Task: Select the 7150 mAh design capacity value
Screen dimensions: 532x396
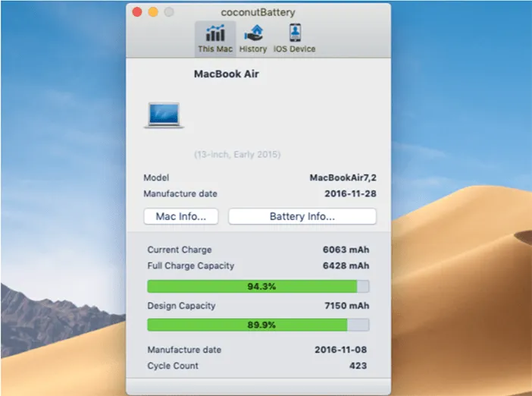Action: (x=346, y=306)
